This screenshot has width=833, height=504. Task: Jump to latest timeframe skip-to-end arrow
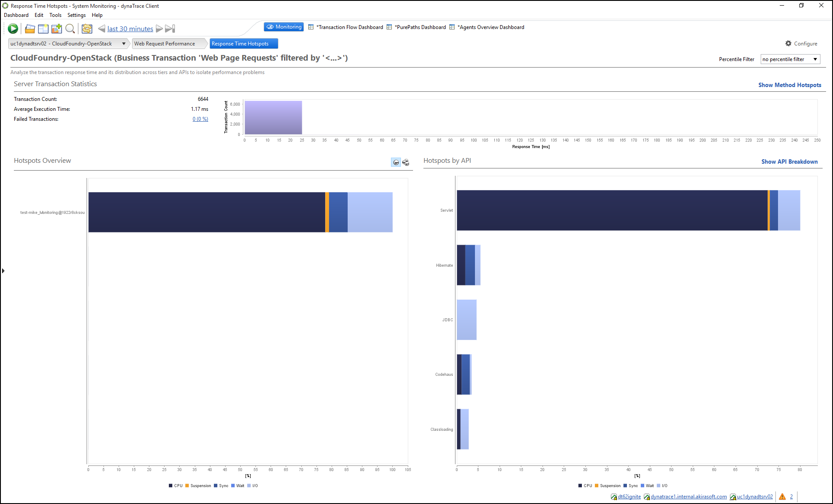click(x=170, y=29)
